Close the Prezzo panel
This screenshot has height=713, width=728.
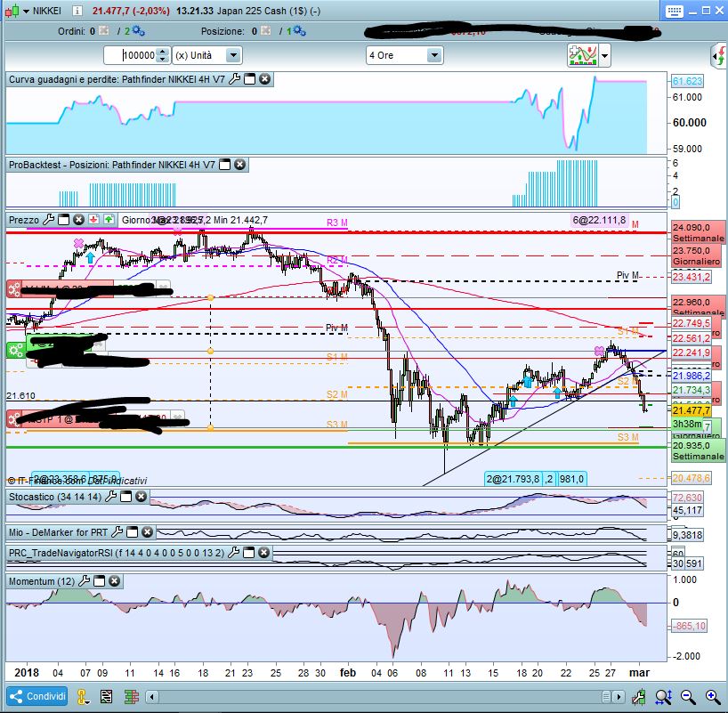(78, 220)
